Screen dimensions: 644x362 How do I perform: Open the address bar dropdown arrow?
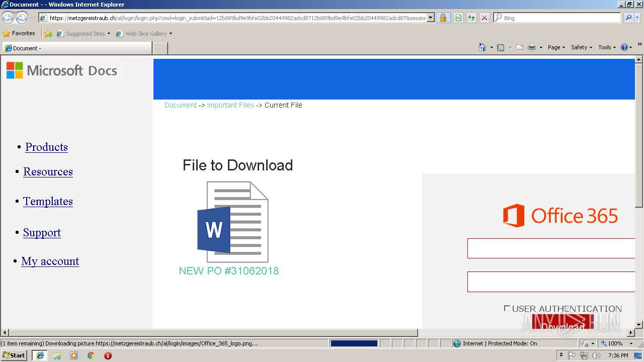pyautogui.click(x=431, y=18)
